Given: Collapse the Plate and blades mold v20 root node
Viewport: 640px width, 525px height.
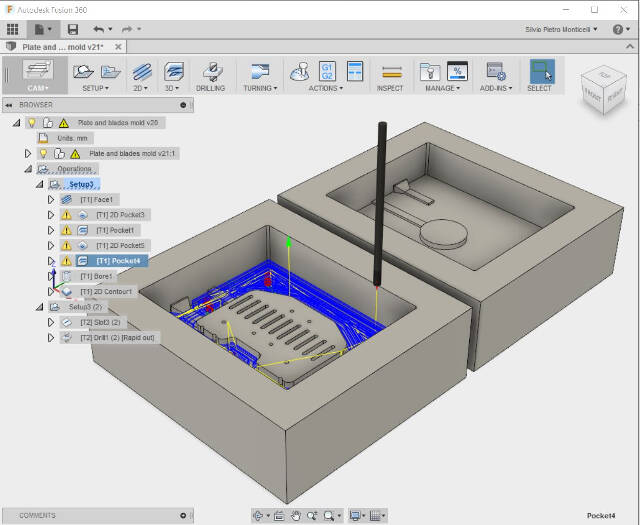Looking at the screenshot, I should tap(16, 122).
